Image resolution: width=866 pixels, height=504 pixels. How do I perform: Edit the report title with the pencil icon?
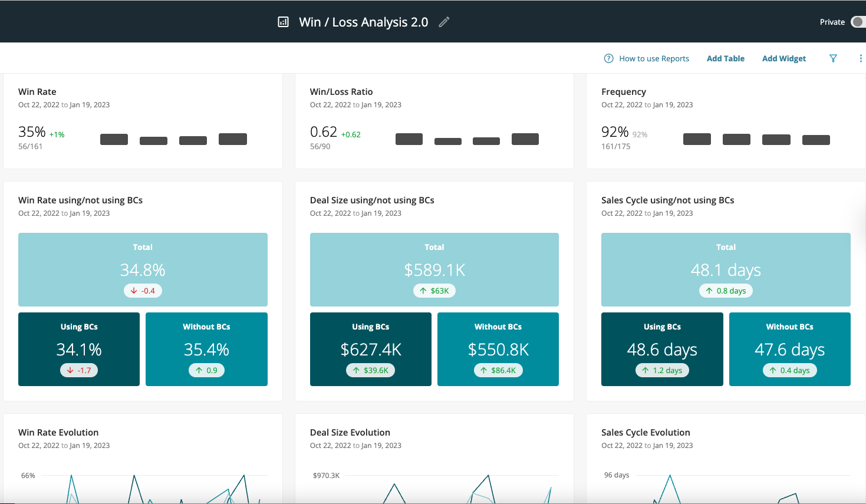click(443, 22)
